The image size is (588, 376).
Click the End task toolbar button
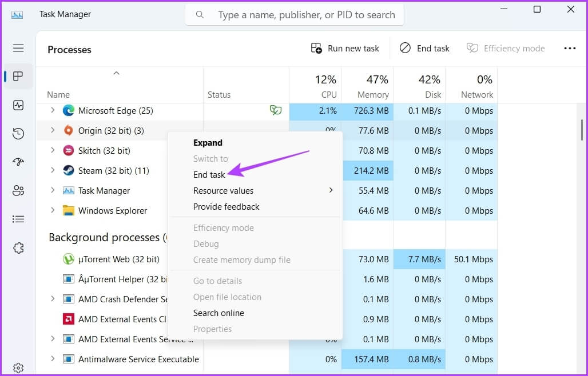point(424,49)
